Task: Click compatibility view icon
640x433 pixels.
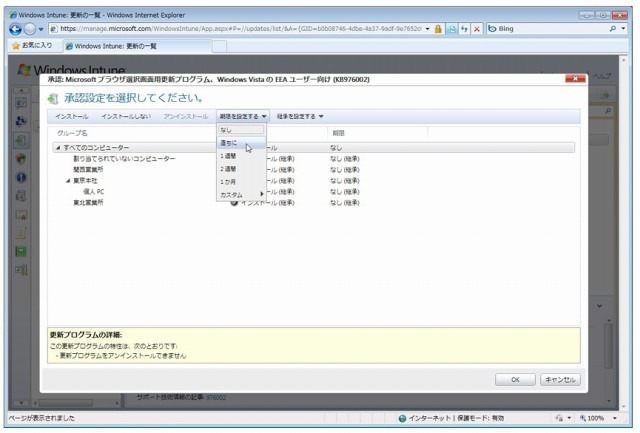Action: tap(451, 29)
